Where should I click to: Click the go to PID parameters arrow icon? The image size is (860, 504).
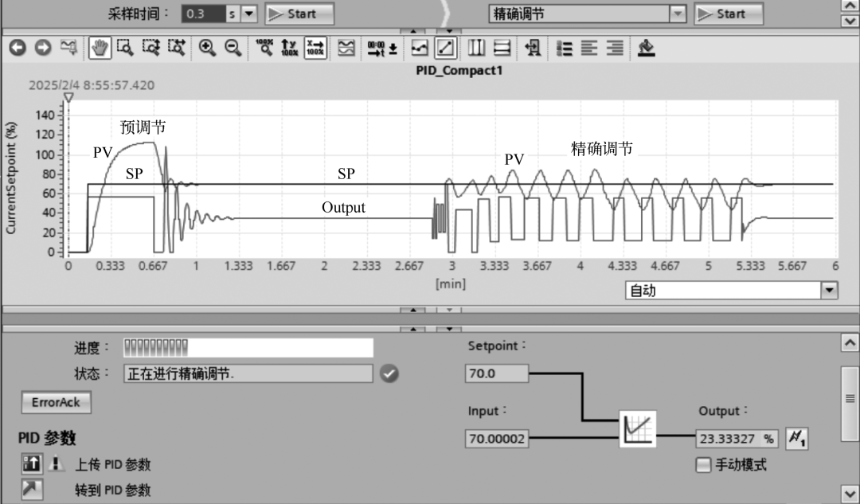(31, 489)
